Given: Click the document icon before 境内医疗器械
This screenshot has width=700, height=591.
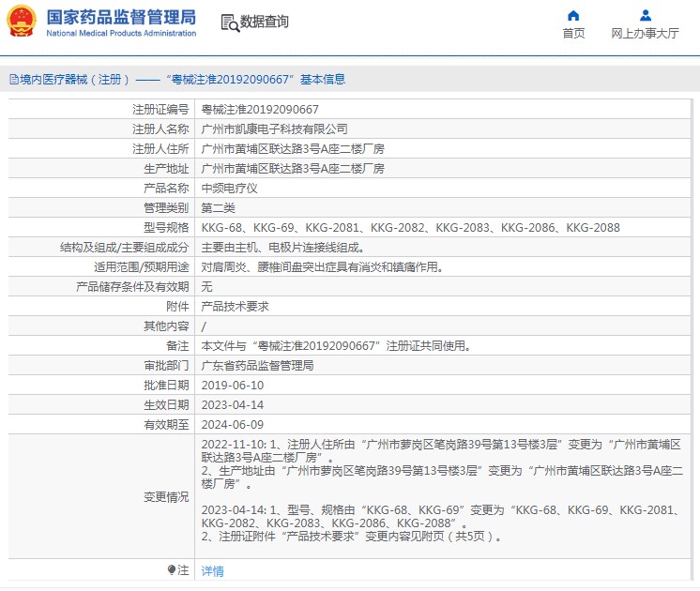Looking at the screenshot, I should coord(14,80).
